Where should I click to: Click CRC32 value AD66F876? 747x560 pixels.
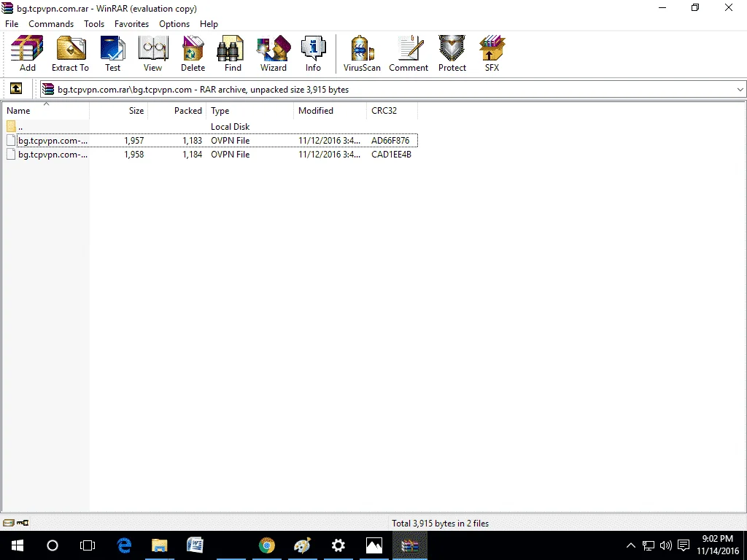[390, 141]
